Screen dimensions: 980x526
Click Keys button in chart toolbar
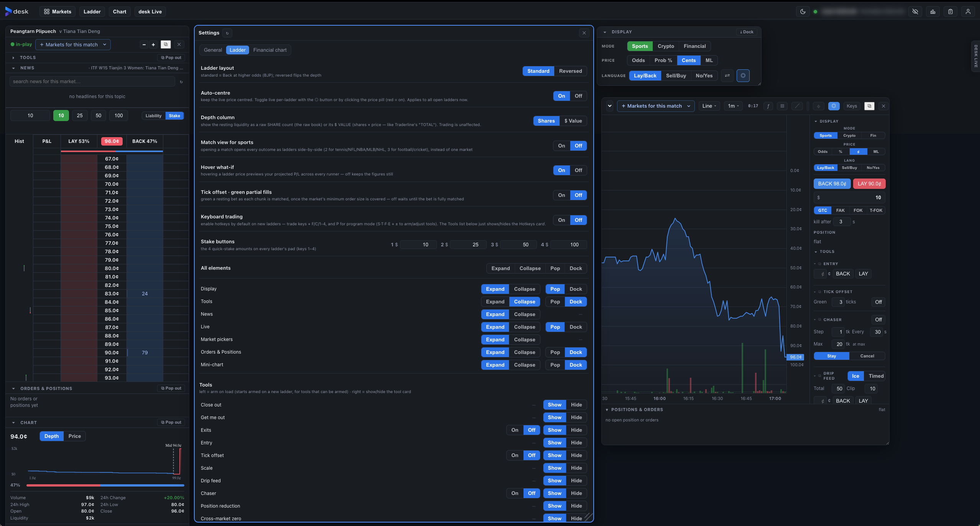[852, 106]
